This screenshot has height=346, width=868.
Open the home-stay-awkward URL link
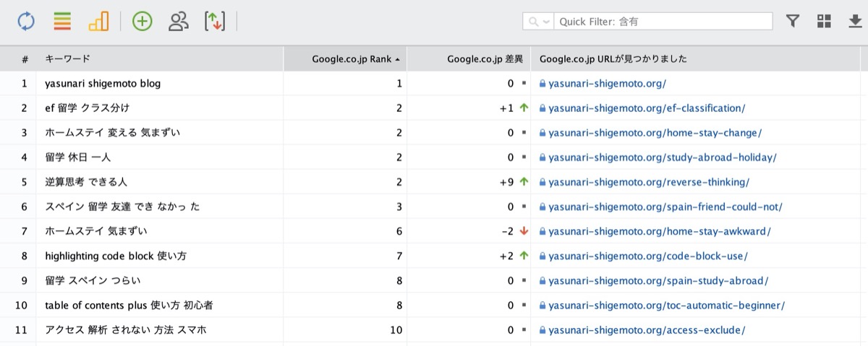coord(660,231)
